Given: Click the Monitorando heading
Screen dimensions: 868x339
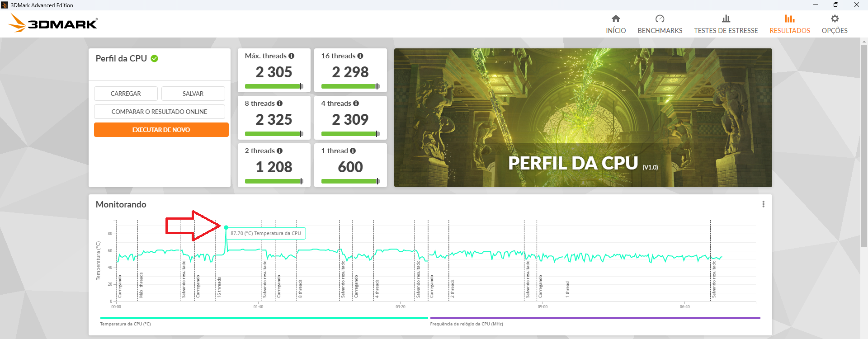Looking at the screenshot, I should (x=121, y=205).
